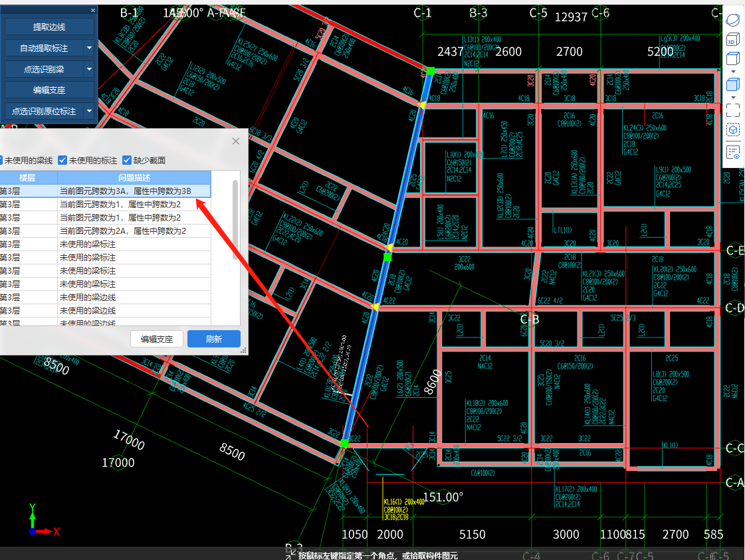Image resolution: width=745 pixels, height=560 pixels.
Task: Toggle the 未使用的标注 checkbox
Action: [62, 161]
